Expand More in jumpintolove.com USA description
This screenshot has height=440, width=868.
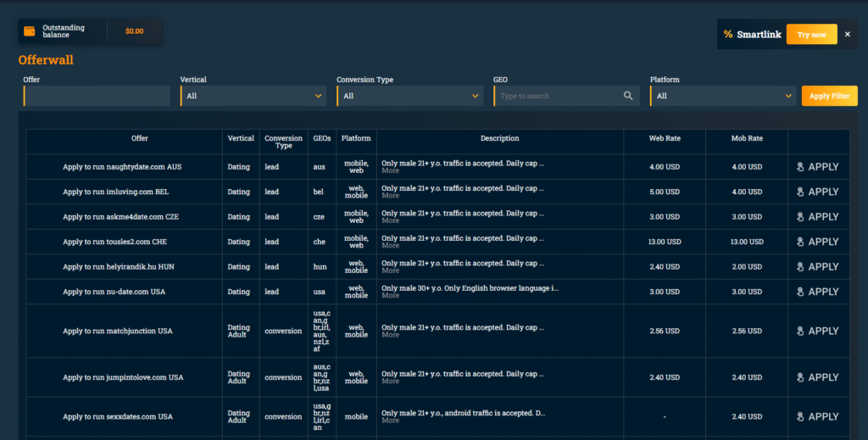390,381
